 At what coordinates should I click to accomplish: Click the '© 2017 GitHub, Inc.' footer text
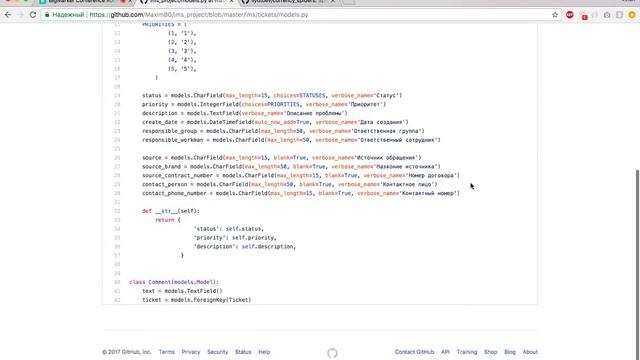click(x=127, y=352)
